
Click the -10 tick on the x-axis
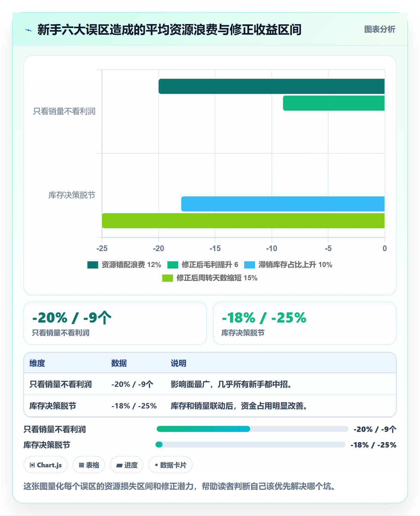pyautogui.click(x=272, y=248)
